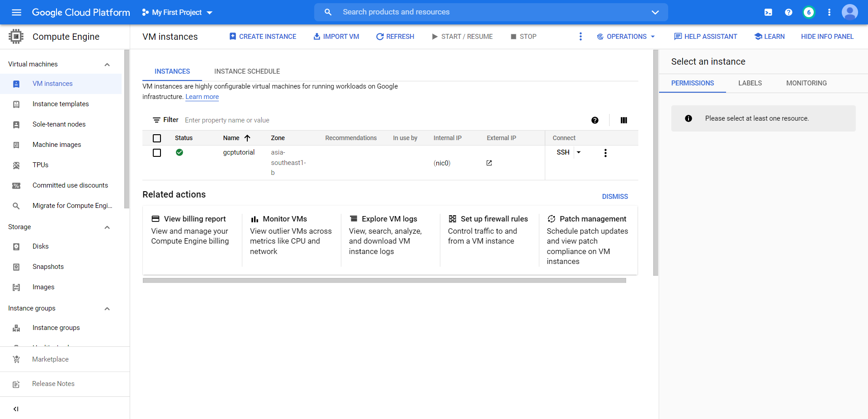Select the Permissions tab
This screenshot has width=868, height=419.
click(693, 83)
